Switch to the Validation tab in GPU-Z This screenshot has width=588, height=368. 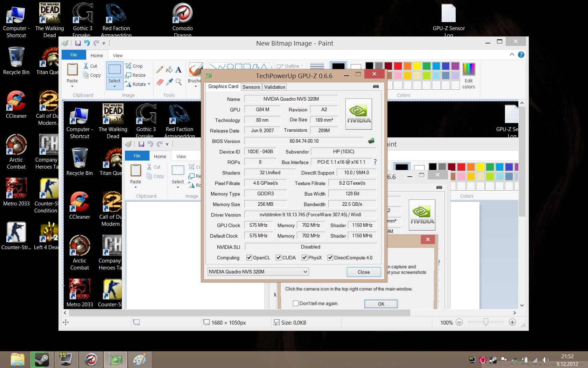tap(274, 87)
